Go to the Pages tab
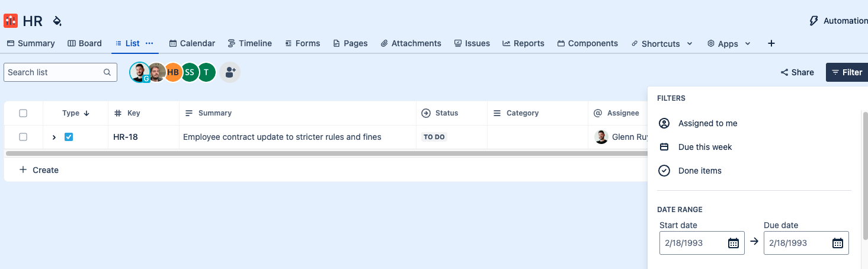Viewport: 868px width, 269px height. point(350,43)
